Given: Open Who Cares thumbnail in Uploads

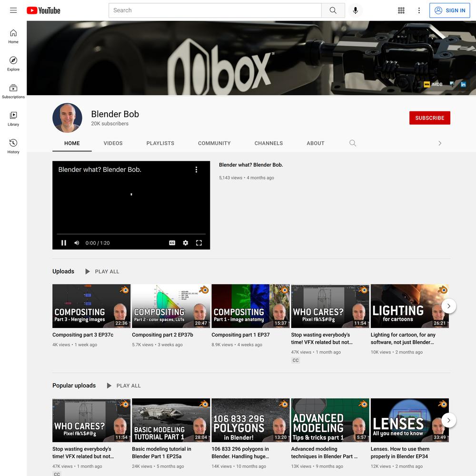Looking at the screenshot, I should point(330,306).
